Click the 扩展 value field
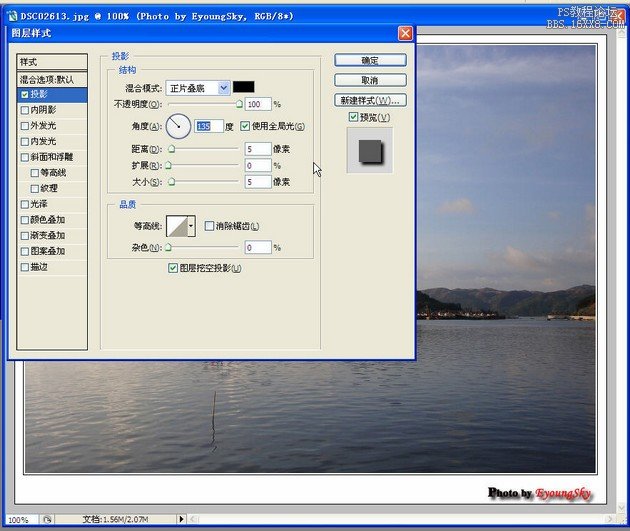 (258, 165)
